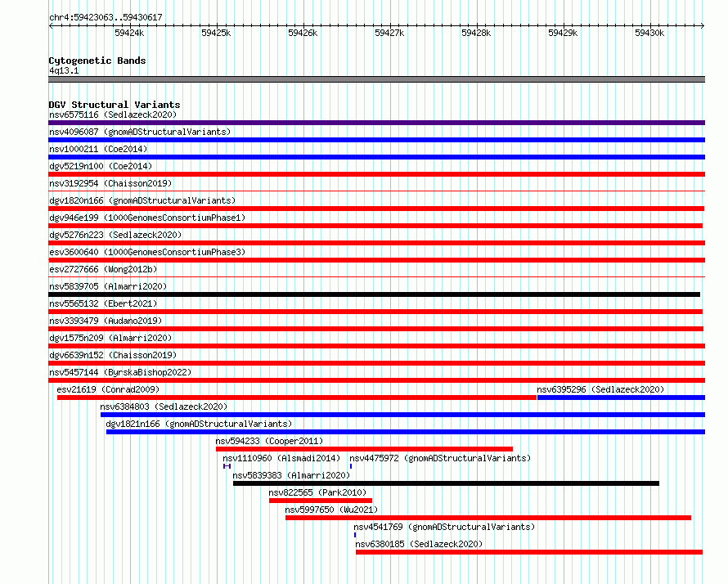Click nsv6395296 (Sedlazeck2020) label

[600, 389]
